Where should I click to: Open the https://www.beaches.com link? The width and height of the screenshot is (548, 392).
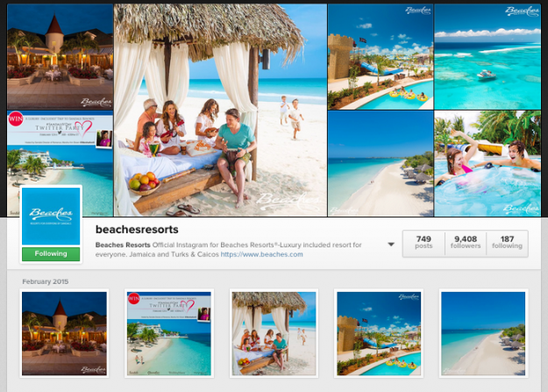coord(261,254)
